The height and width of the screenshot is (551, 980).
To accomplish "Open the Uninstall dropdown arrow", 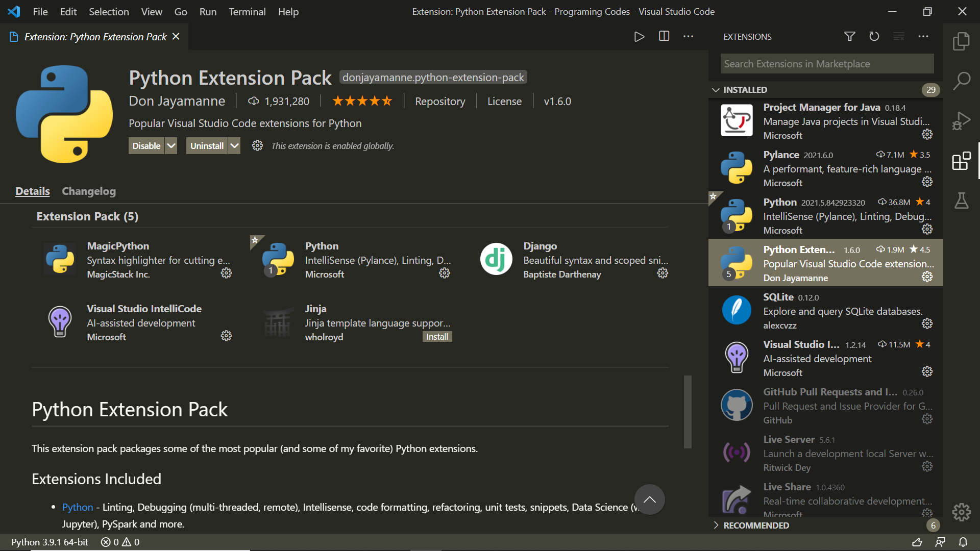I will click(x=234, y=145).
